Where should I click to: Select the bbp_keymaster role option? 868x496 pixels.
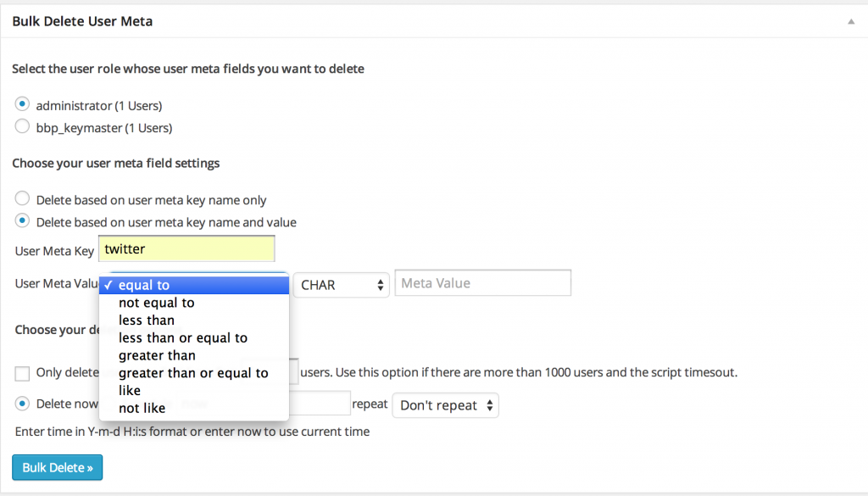[x=22, y=125]
